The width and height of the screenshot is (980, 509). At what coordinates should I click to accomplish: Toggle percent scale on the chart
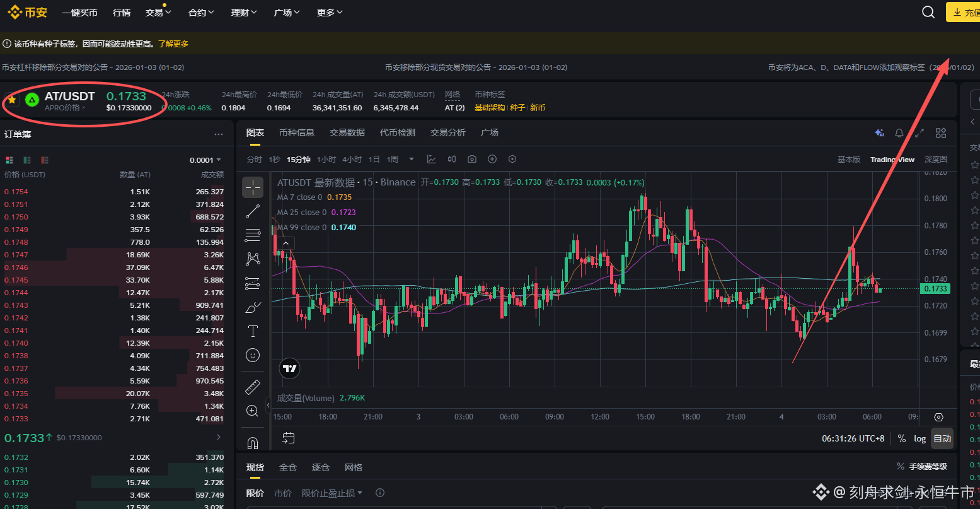(x=902, y=438)
